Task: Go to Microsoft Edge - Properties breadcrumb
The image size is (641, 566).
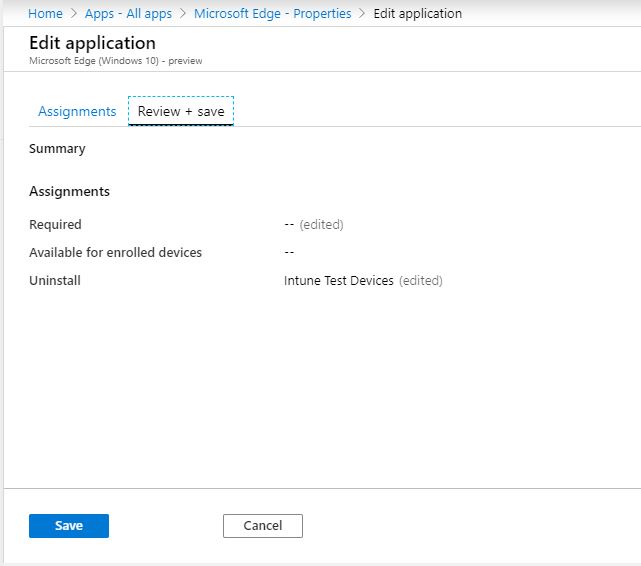Action: [x=272, y=14]
